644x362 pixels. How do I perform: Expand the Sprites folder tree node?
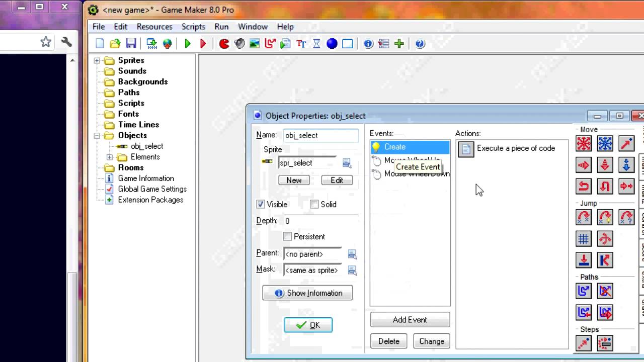[x=97, y=60]
